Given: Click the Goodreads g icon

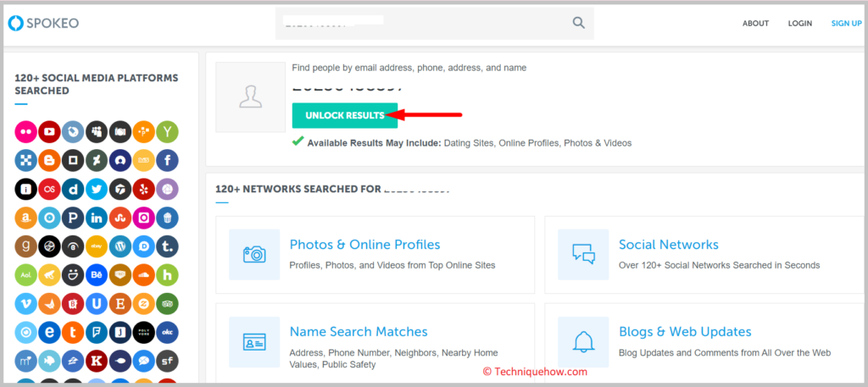Looking at the screenshot, I should click(25, 246).
